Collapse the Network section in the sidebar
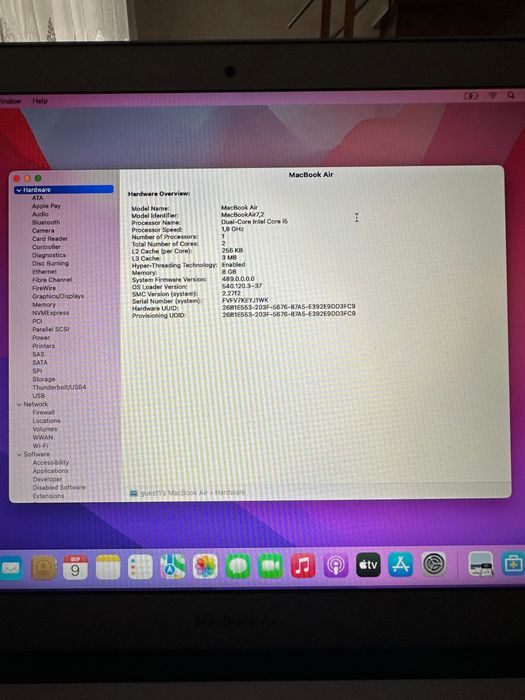 pos(19,404)
